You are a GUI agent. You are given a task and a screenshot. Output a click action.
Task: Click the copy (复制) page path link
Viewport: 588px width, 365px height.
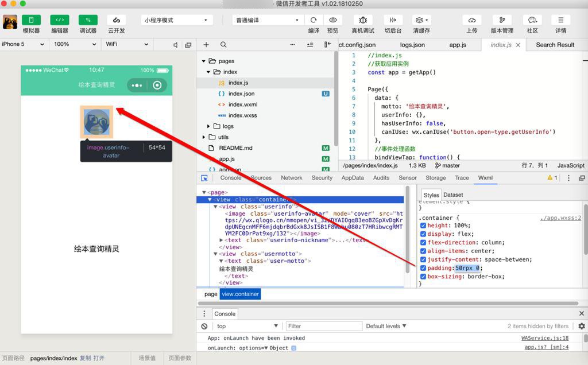click(85, 358)
